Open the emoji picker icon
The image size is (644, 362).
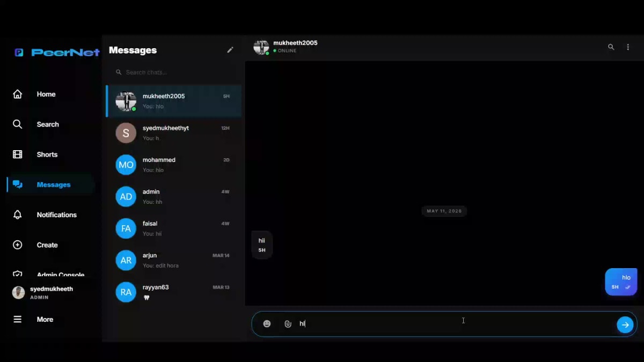267,324
